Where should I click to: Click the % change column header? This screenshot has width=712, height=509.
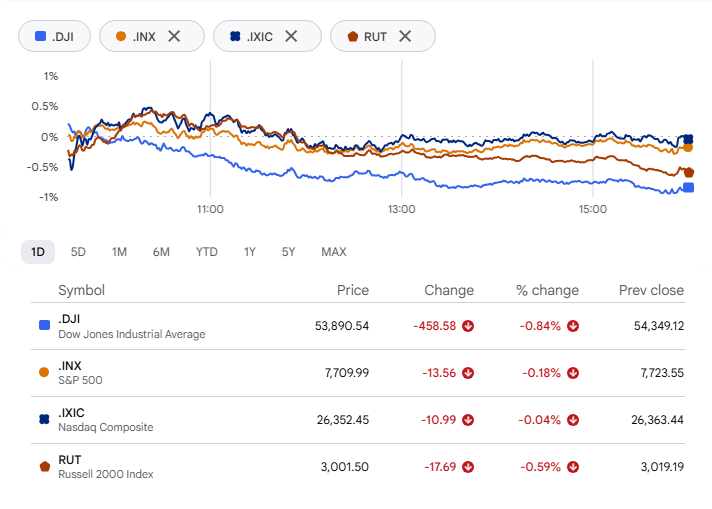coord(547,290)
